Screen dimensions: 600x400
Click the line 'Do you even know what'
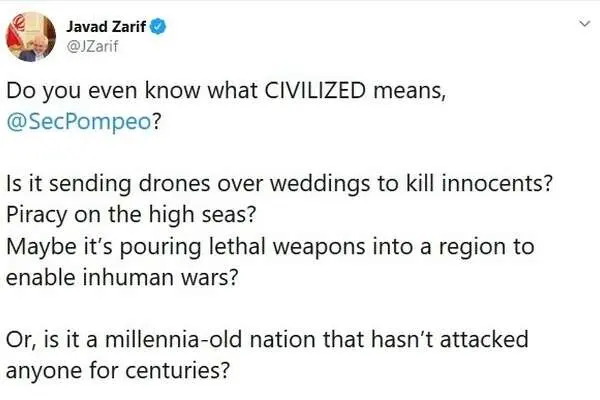tap(133, 91)
